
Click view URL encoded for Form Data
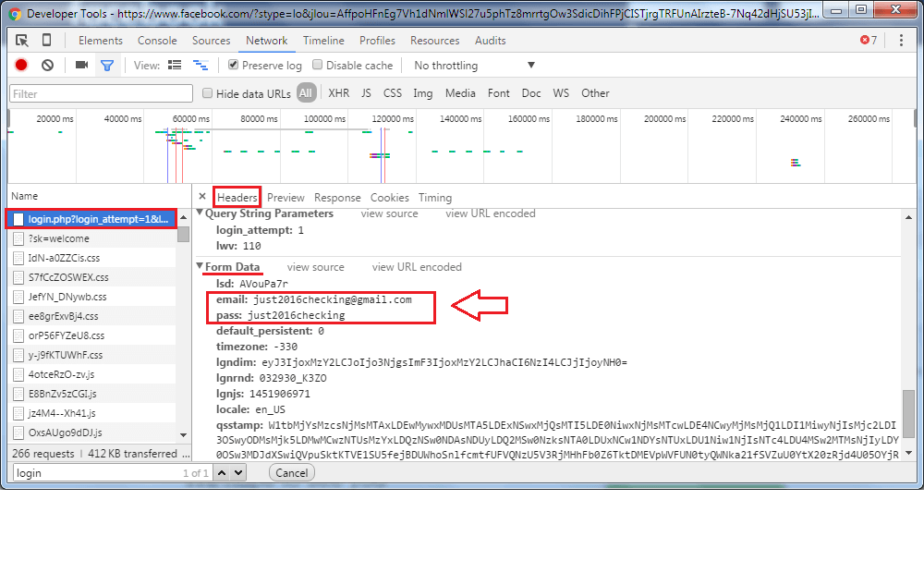(417, 267)
